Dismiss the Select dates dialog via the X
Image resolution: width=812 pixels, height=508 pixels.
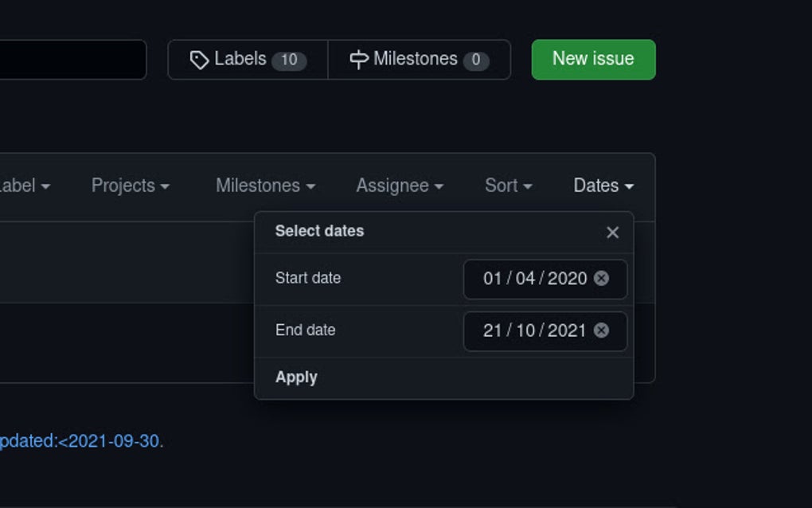[612, 232]
